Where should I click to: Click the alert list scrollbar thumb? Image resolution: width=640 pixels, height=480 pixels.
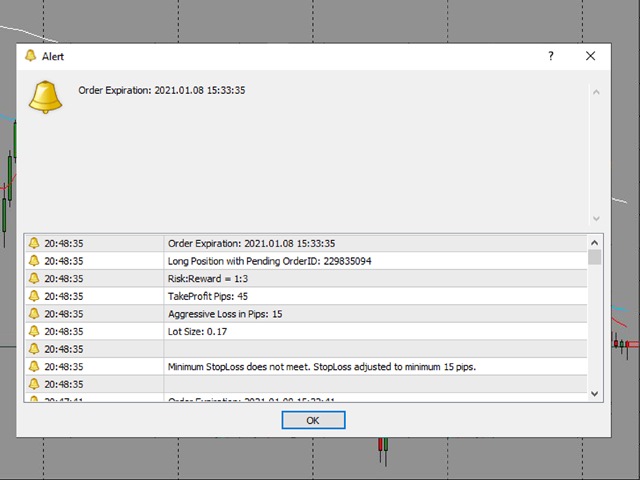[595, 258]
